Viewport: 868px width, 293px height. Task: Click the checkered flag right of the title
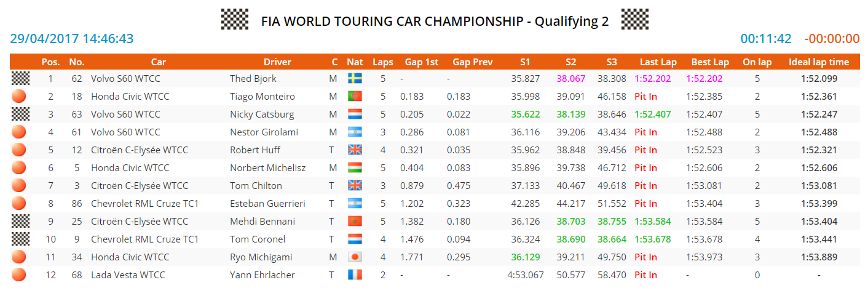tap(635, 20)
